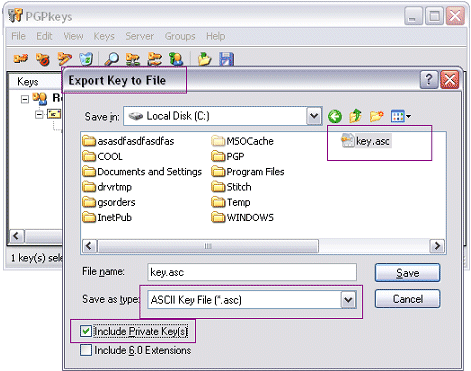Click the sign key pen icon

65,59
